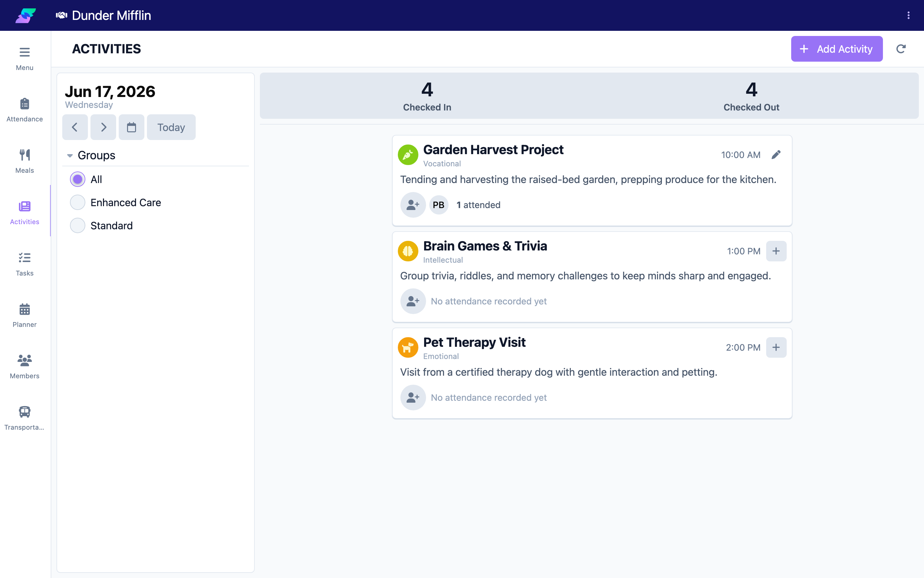Add attendee to Brain Games & Trivia
Viewport: 924px width, 578px height.
(413, 301)
